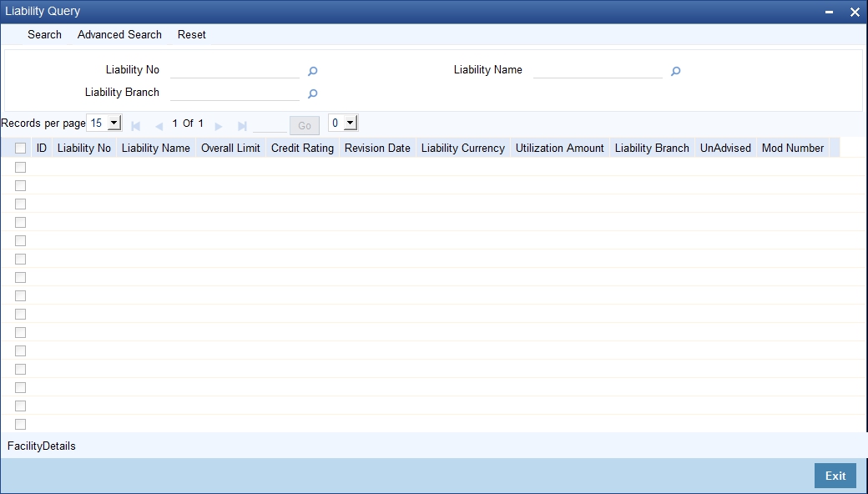868x494 pixels.
Task: Focus the Liability No input field
Action: (235, 70)
